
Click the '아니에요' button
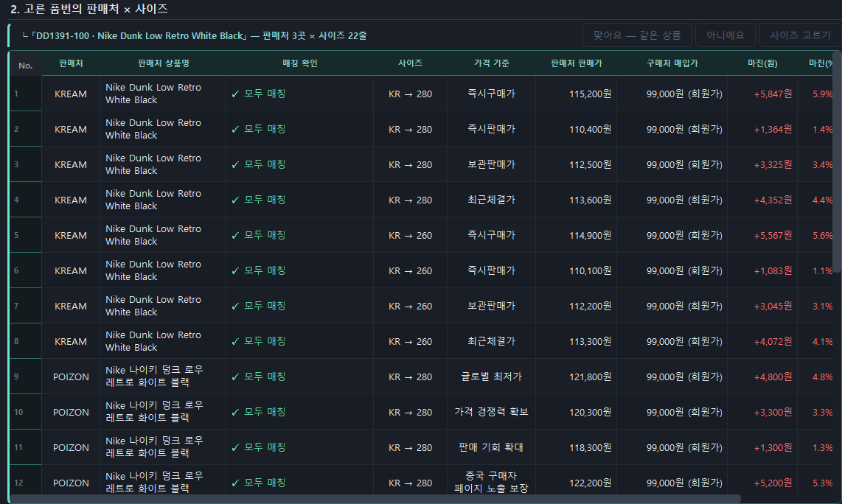click(726, 35)
